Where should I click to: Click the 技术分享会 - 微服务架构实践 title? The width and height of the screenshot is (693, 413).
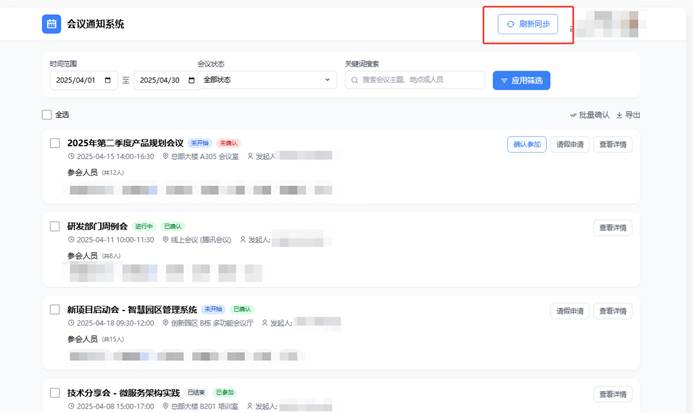[123, 393]
